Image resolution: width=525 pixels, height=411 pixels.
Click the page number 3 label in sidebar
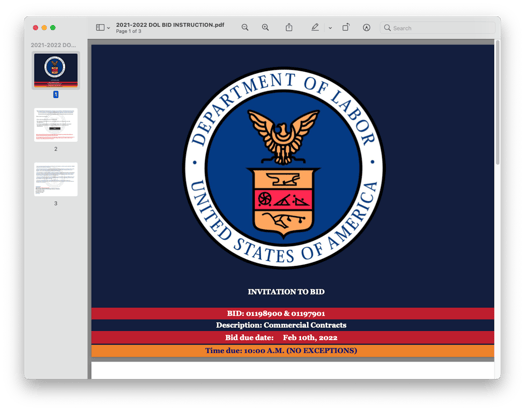56,203
